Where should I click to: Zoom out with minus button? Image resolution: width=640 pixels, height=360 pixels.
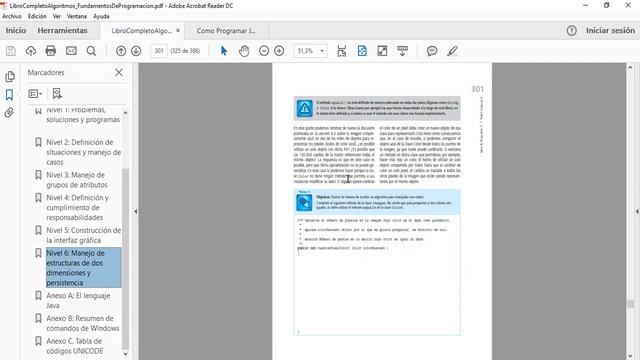[x=264, y=51]
